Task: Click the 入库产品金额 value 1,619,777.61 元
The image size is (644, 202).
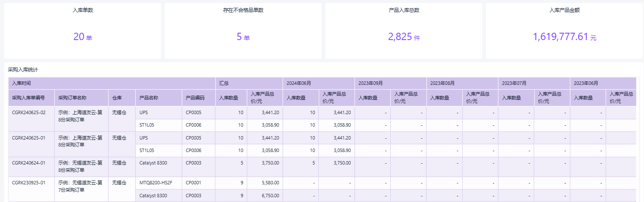Action: pyautogui.click(x=564, y=37)
